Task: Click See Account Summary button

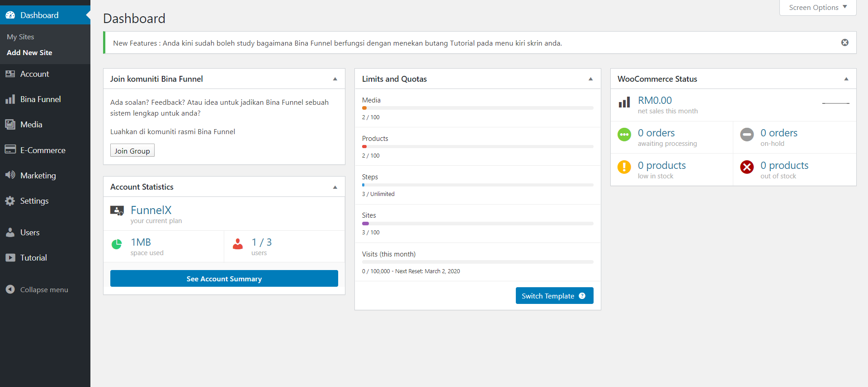Action: tap(224, 279)
